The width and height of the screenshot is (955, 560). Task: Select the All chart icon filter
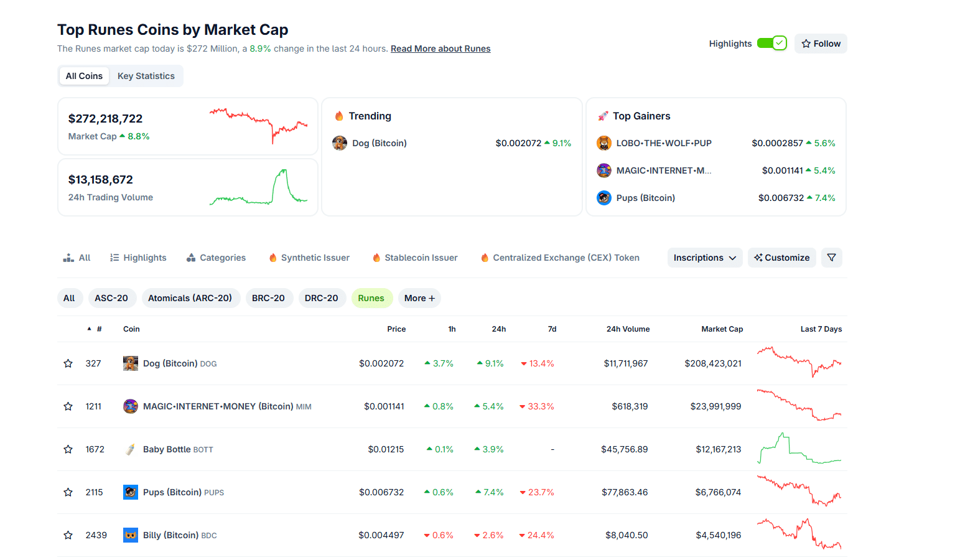point(68,257)
